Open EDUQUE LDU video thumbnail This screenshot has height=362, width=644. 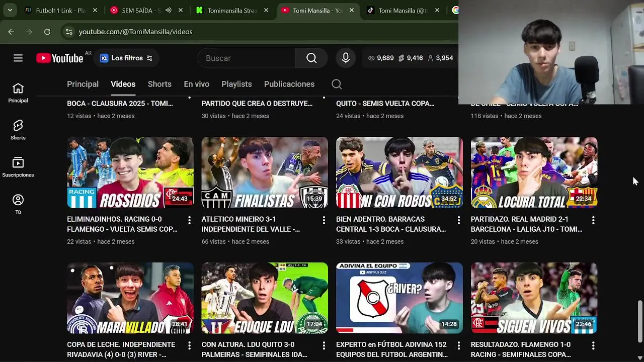pyautogui.click(x=265, y=298)
